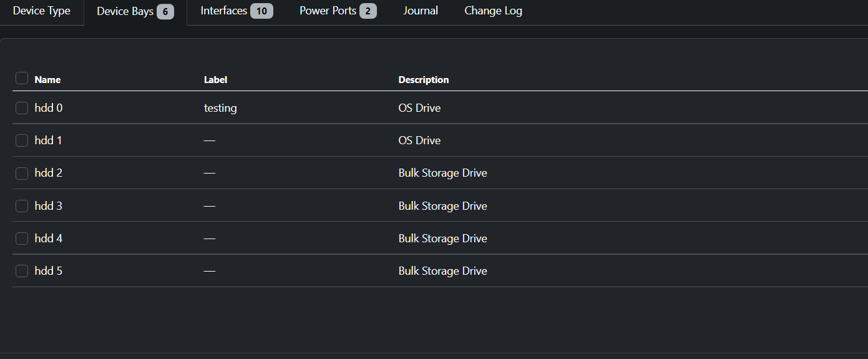Click Bulk Storage Drive description for hdd 3
The width and height of the screenshot is (868, 359).
(443, 206)
